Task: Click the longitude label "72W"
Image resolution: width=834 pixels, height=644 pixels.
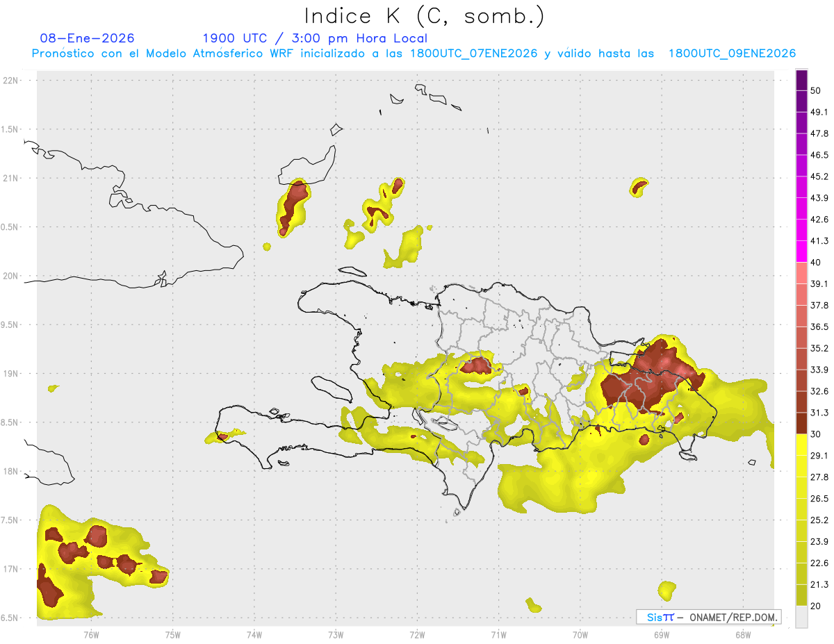Action: coord(417,634)
